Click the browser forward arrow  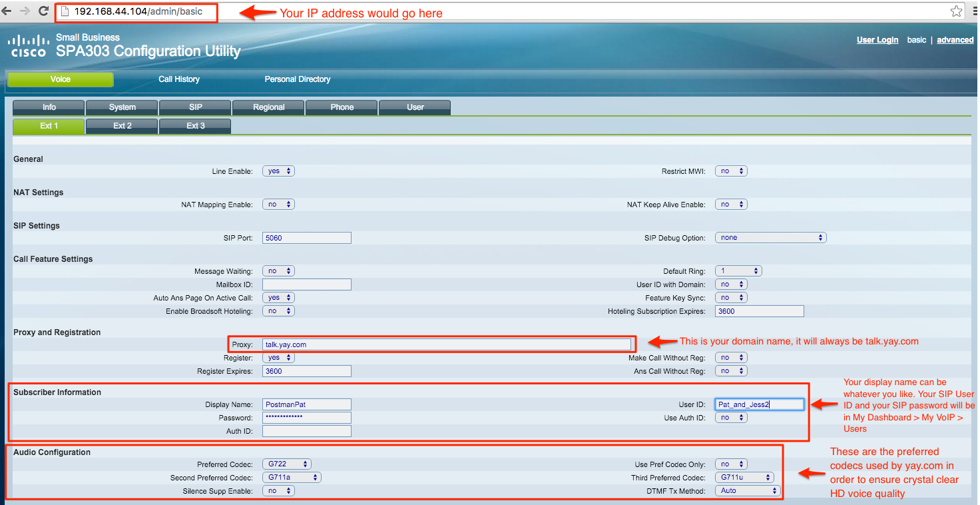click(x=25, y=11)
